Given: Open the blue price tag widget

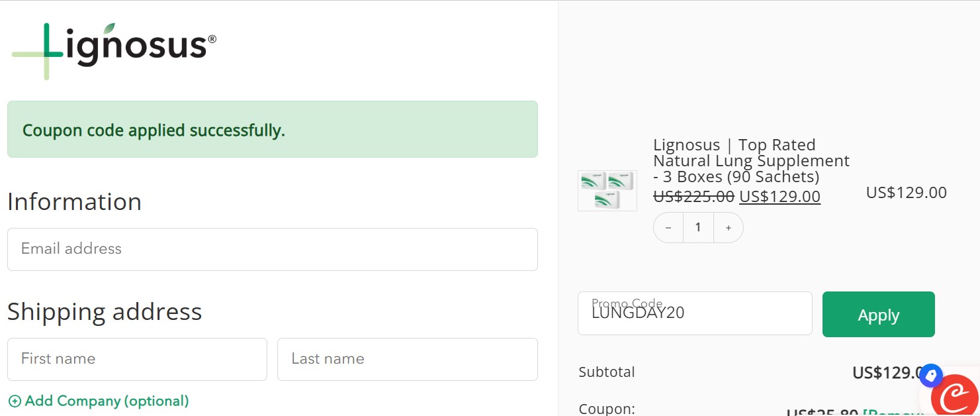Looking at the screenshot, I should pyautogui.click(x=931, y=376).
